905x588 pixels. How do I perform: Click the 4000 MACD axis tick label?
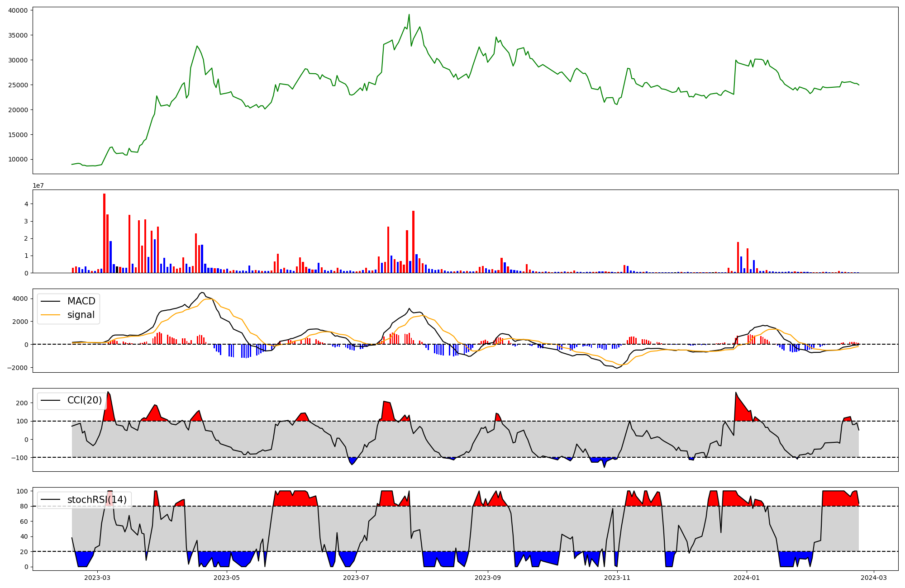[x=20, y=299]
